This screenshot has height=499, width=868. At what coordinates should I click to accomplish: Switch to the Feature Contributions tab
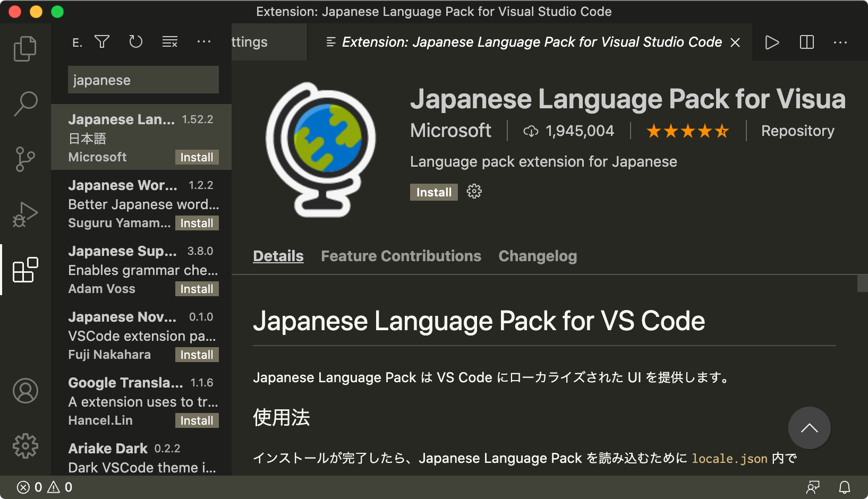pyautogui.click(x=401, y=256)
